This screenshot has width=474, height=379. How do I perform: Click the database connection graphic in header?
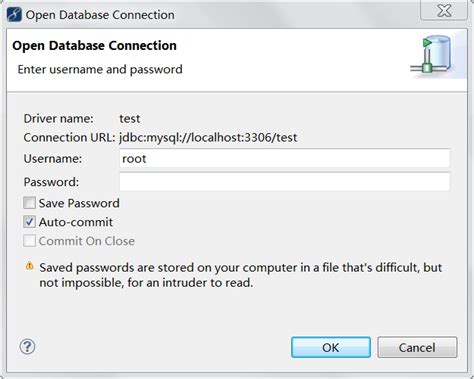(x=432, y=55)
